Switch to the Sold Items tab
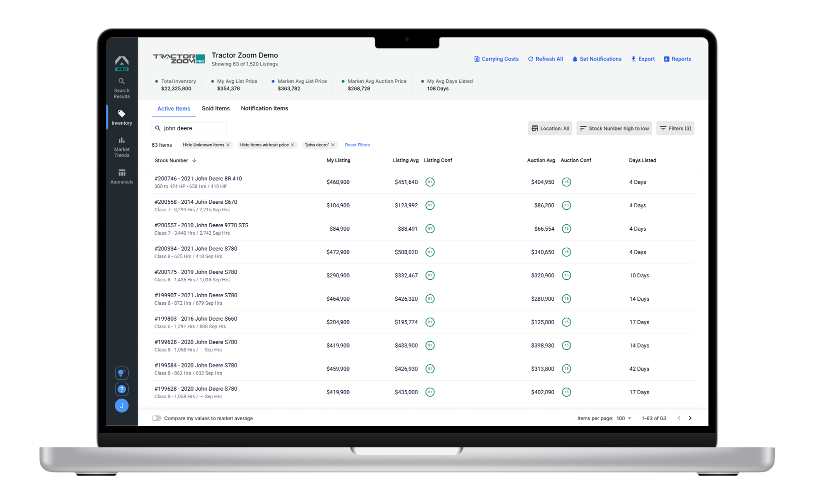This screenshot has width=817, height=504. tap(215, 108)
